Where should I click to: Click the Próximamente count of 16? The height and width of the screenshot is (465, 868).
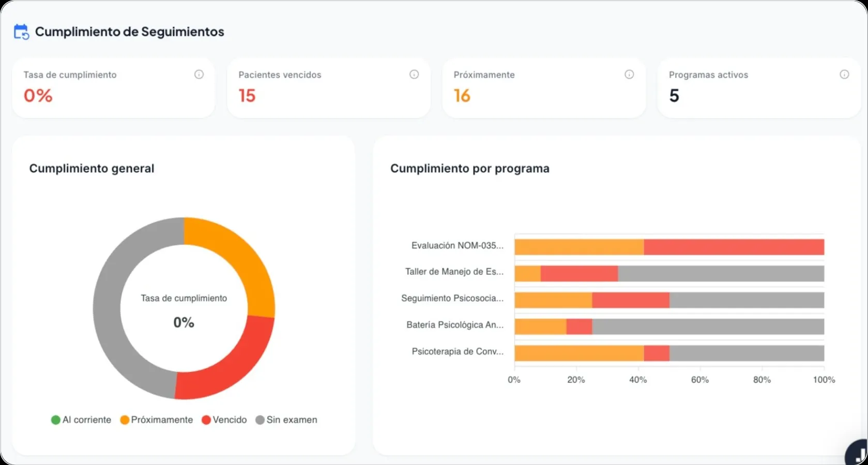pos(462,96)
